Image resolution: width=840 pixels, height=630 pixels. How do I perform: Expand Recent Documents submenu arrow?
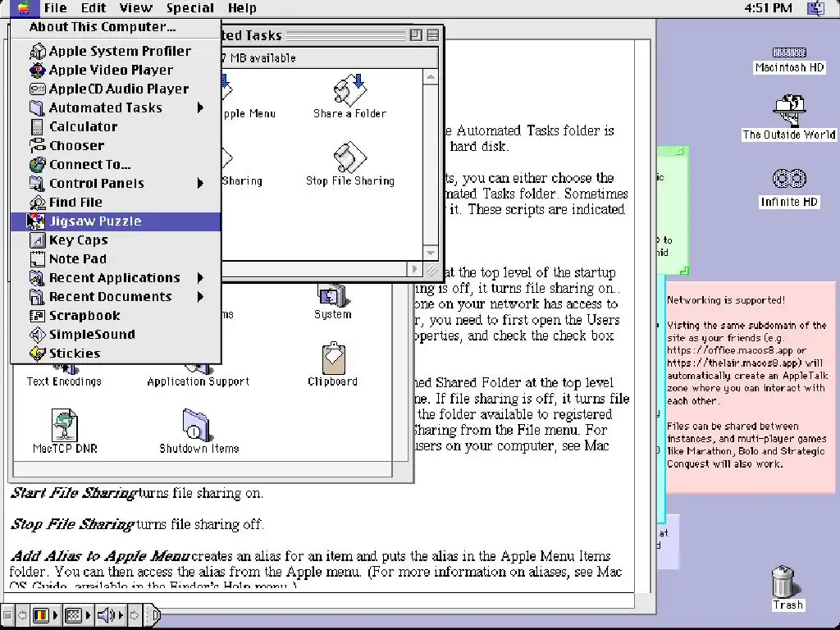(200, 296)
